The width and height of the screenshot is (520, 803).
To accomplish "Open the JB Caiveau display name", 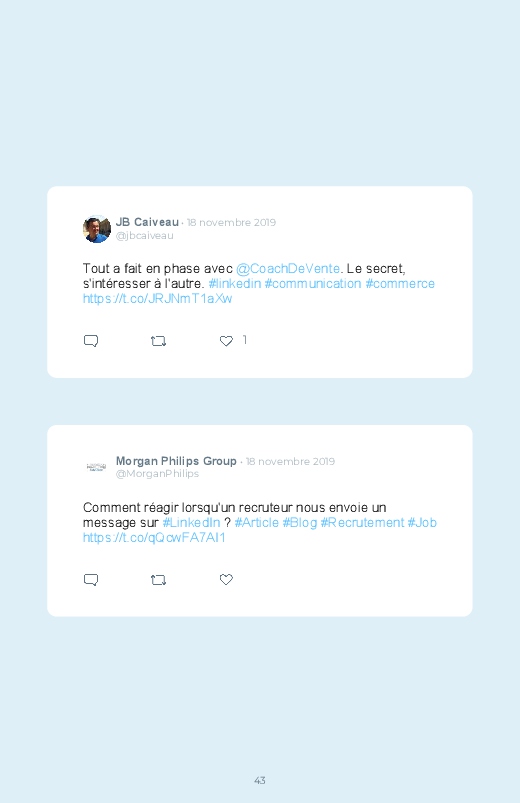I will click(147, 222).
